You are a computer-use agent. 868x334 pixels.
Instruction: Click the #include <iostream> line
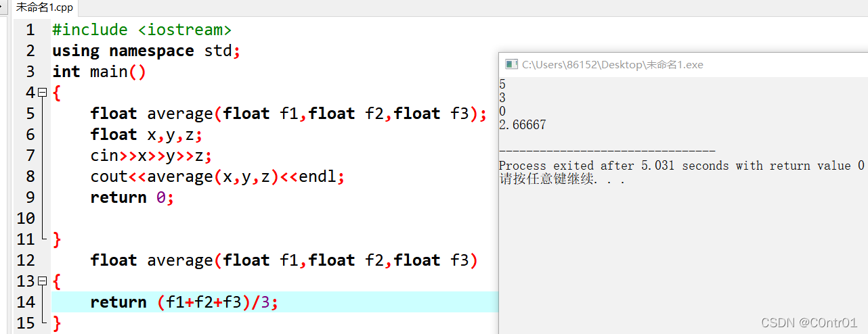tap(142, 30)
